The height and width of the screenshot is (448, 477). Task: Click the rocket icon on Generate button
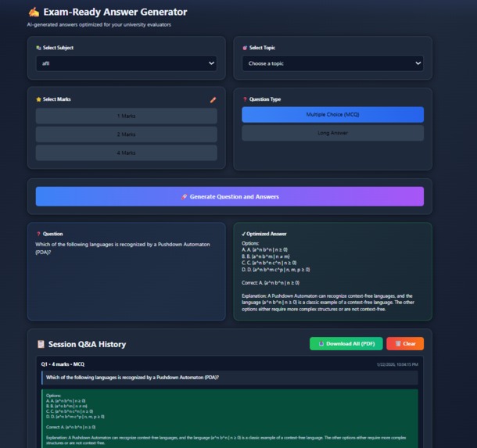(x=184, y=197)
